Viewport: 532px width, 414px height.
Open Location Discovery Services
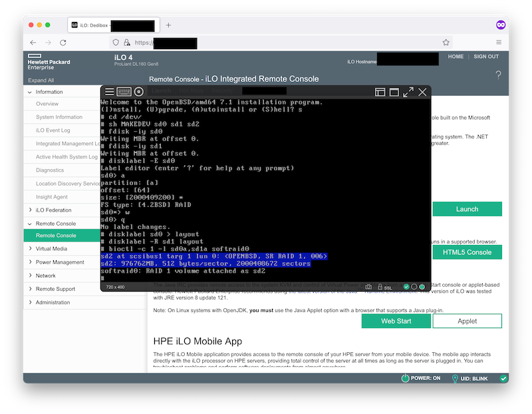68,184
